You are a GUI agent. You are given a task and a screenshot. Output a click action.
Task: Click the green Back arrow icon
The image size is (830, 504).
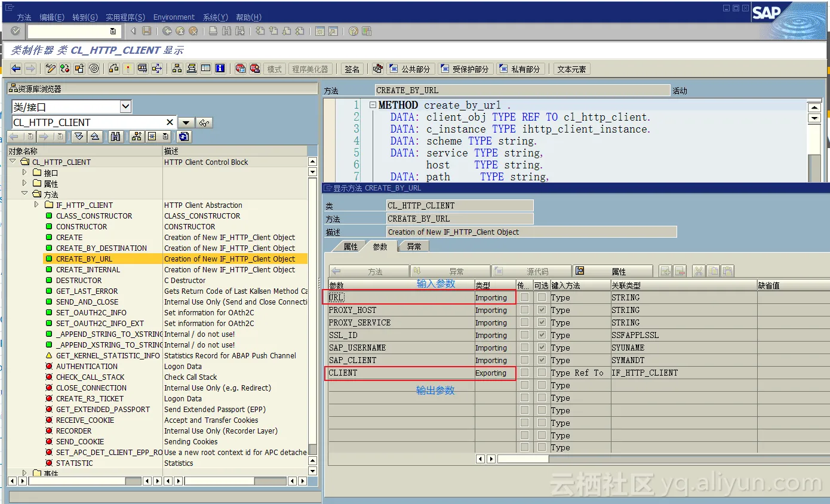(167, 31)
